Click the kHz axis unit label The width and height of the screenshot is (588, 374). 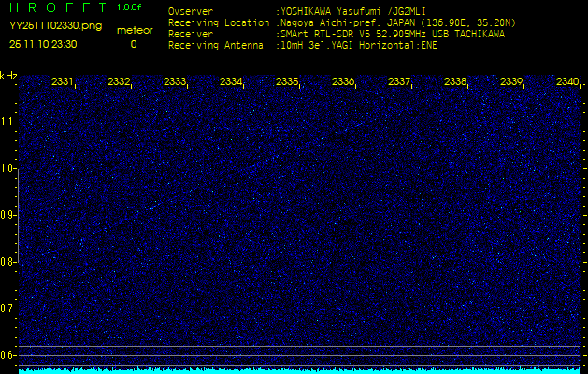[x=8, y=76]
